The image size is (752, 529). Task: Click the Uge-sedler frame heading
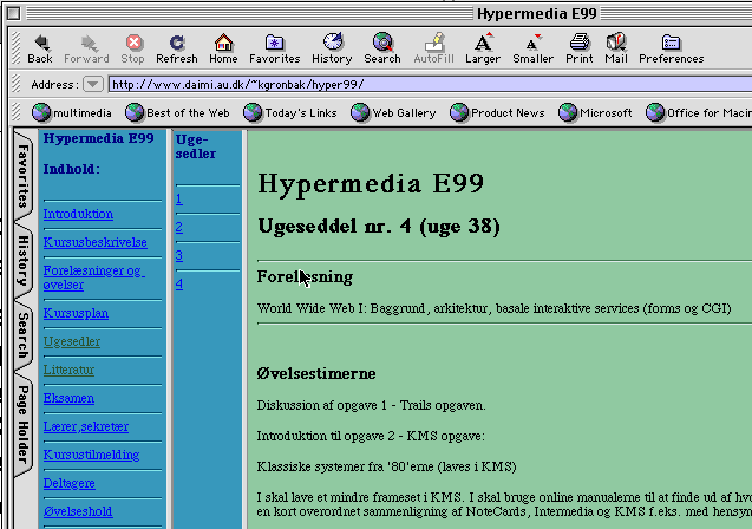pyautogui.click(x=196, y=146)
